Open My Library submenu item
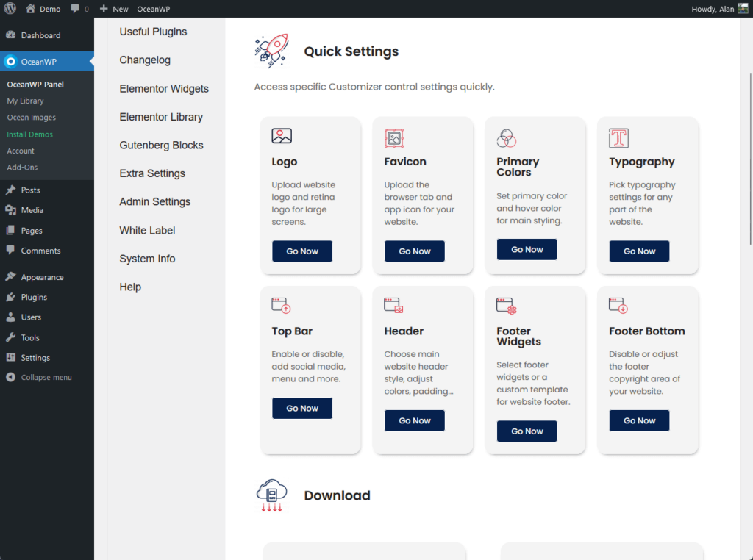 [x=25, y=101]
